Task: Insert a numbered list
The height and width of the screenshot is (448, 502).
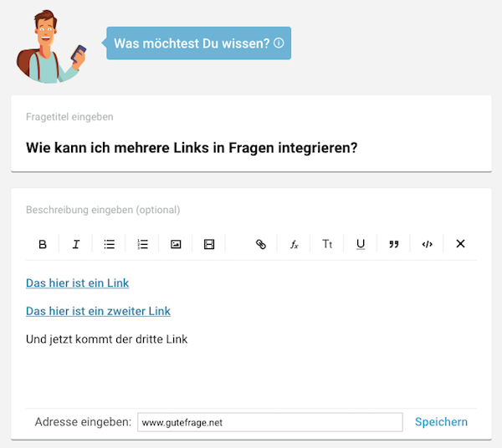Action: point(142,244)
